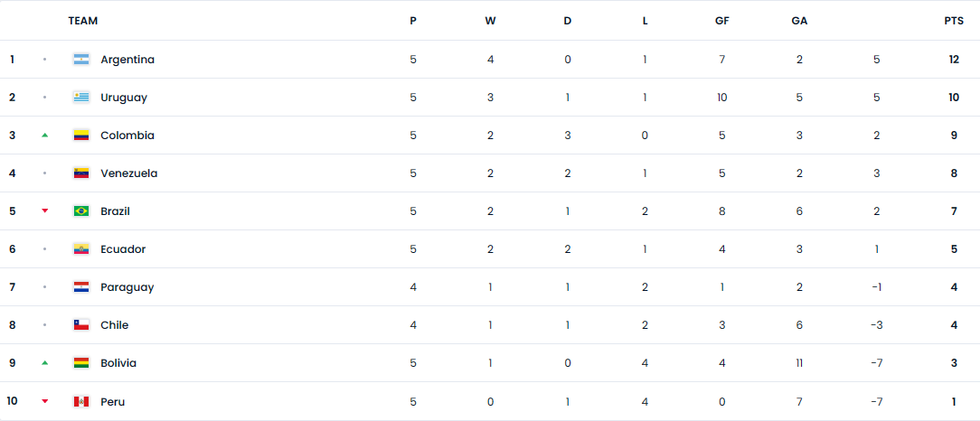Sort table by the PTS column header
980x421 pixels.
pos(954,21)
